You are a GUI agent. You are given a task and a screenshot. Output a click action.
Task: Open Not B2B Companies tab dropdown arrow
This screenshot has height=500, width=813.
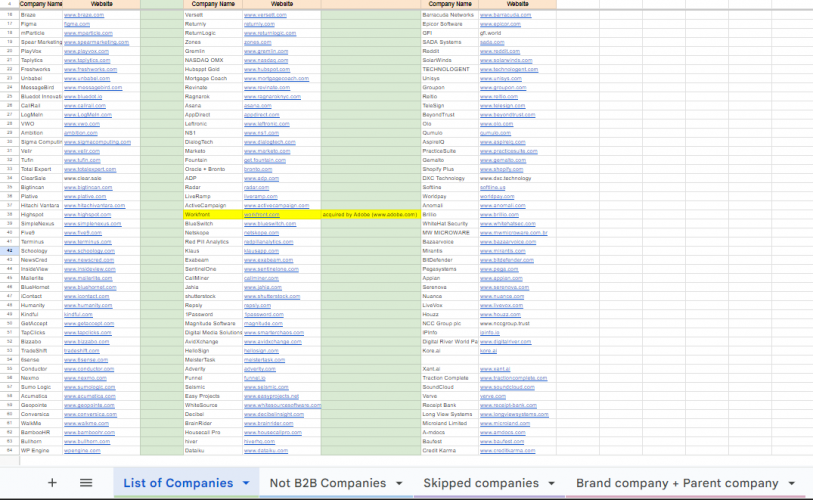399,483
